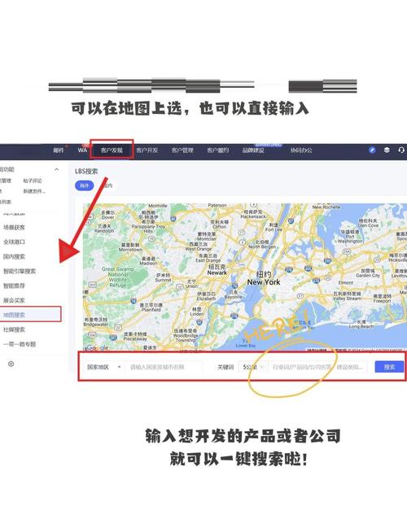Viewport: 407px width, 532px height.
Task: Open 客户履约 in top navigation
Action: click(x=218, y=150)
